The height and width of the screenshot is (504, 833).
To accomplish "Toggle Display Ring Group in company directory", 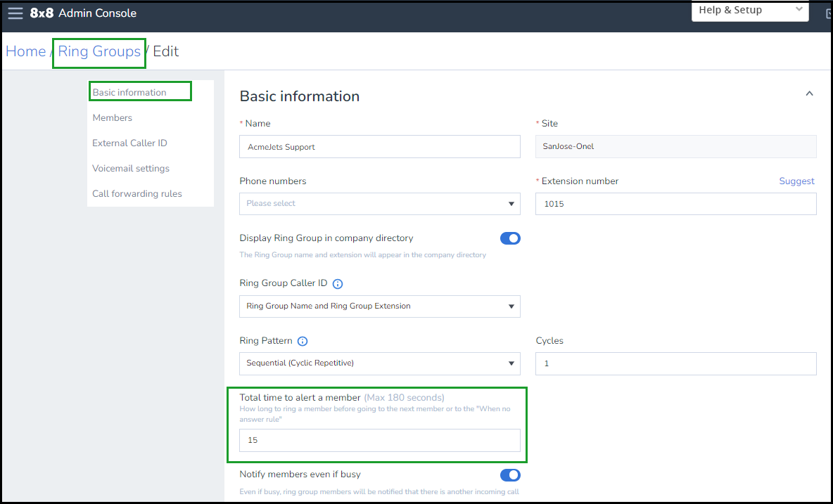I will coord(510,238).
